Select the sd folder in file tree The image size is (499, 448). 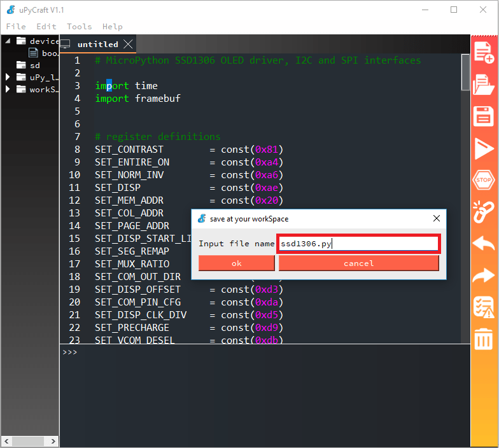pos(34,65)
